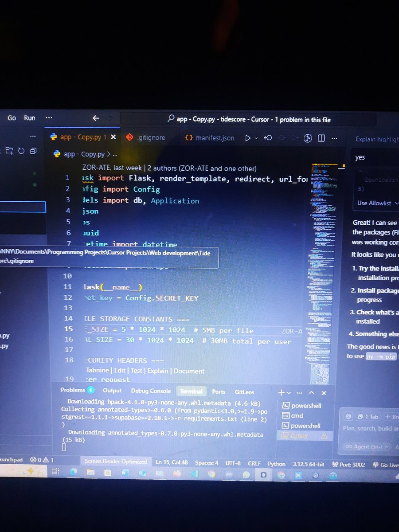This screenshot has height=532, width=399.
Task: Click the 1 Tab context pill
Action: (368, 417)
